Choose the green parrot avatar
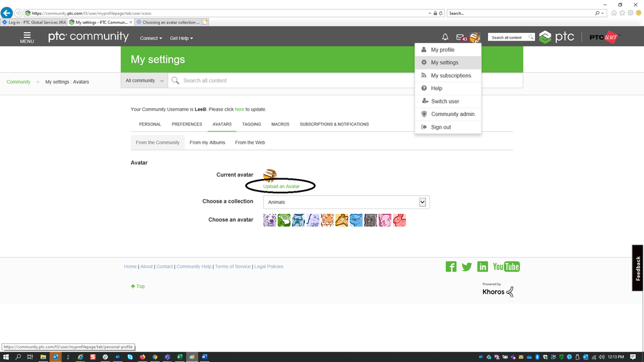The height and width of the screenshot is (362, 644). pyautogui.click(x=284, y=220)
